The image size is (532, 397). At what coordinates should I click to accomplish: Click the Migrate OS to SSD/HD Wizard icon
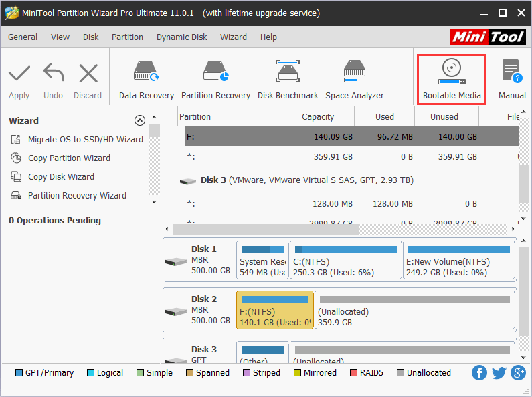16,139
